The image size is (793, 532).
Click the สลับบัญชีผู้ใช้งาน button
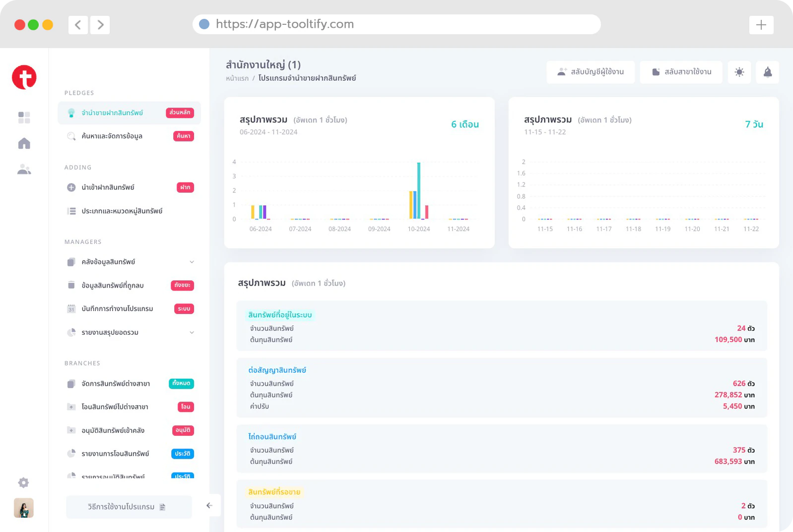pos(591,72)
